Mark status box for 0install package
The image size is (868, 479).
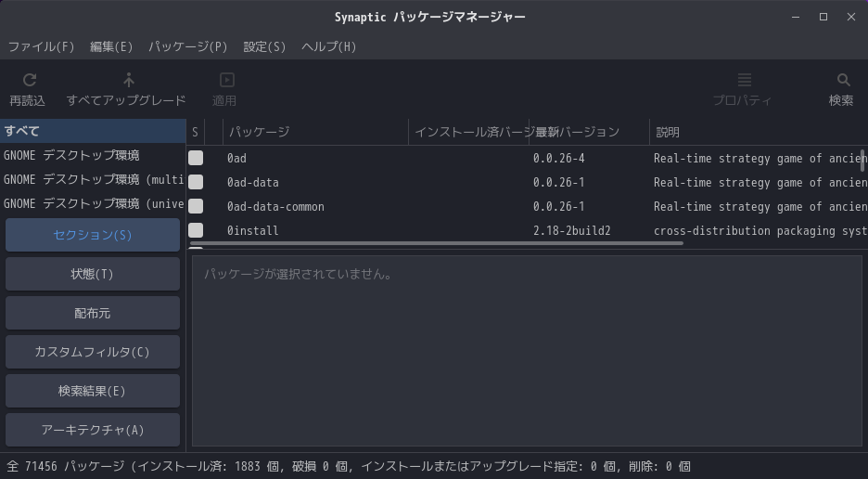[x=196, y=230]
